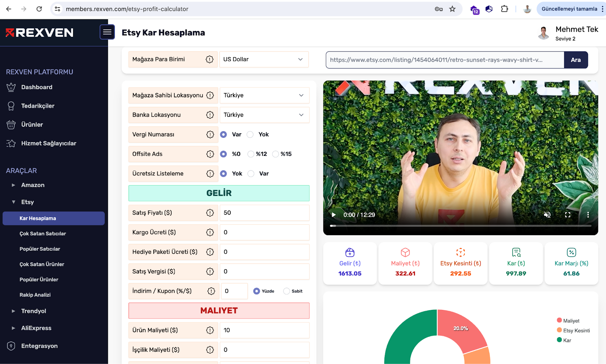606x364 pixels.
Task: Unmute the tutorial video
Action: pos(547,215)
